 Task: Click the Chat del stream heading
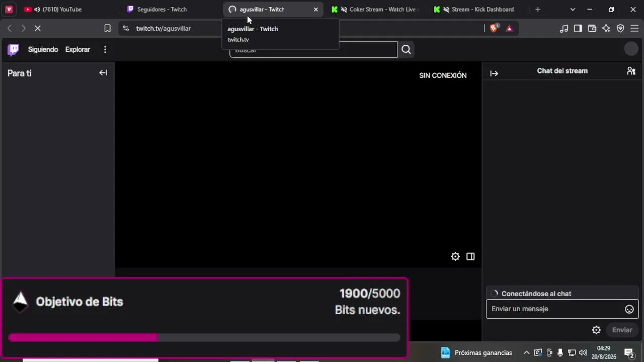coord(562,71)
